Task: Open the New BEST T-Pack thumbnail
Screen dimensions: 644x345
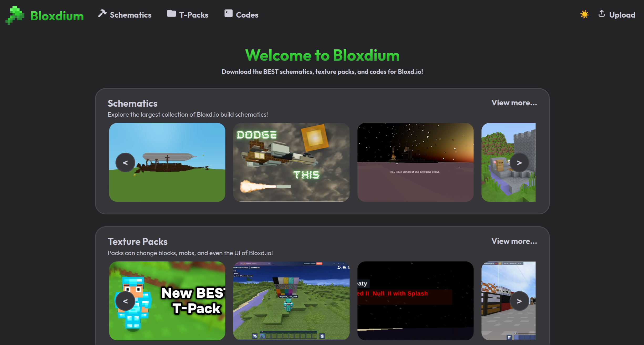Action: pos(167,301)
